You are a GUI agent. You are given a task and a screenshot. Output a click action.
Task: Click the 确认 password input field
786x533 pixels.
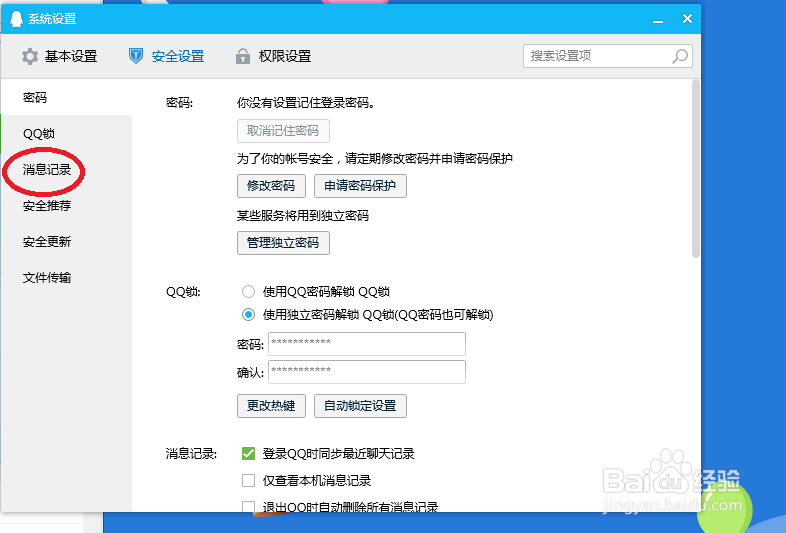coord(367,372)
